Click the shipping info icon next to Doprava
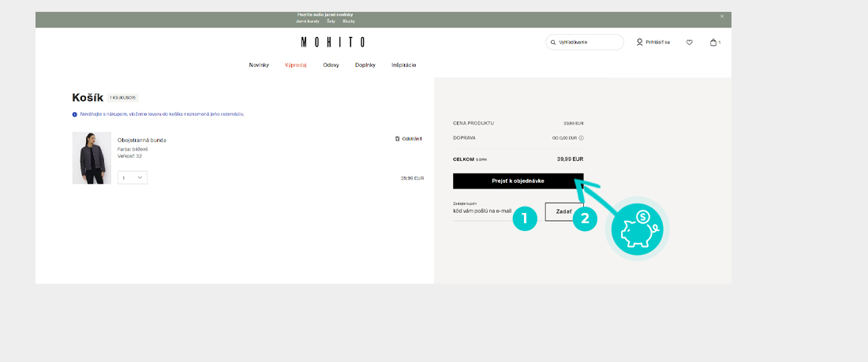 [x=581, y=138]
